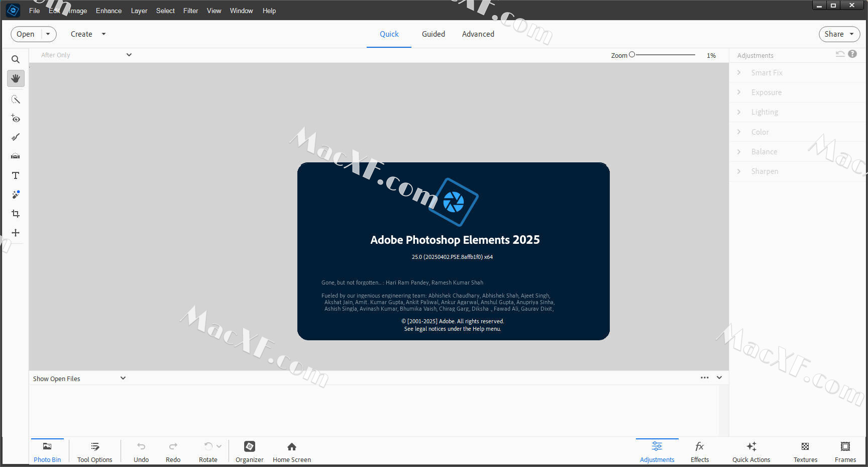Click the Photoshop Elements app logo
This screenshot has width=868, height=467.
pos(13,10)
